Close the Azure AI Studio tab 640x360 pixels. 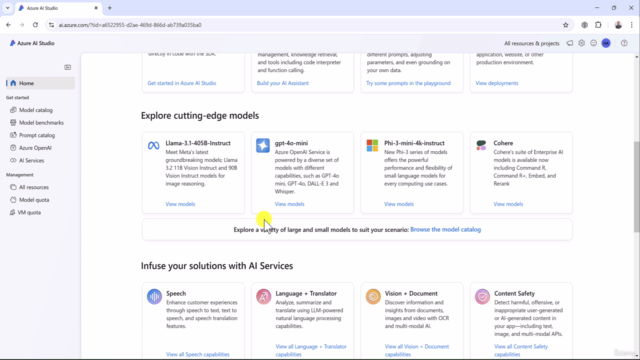pos(96,8)
